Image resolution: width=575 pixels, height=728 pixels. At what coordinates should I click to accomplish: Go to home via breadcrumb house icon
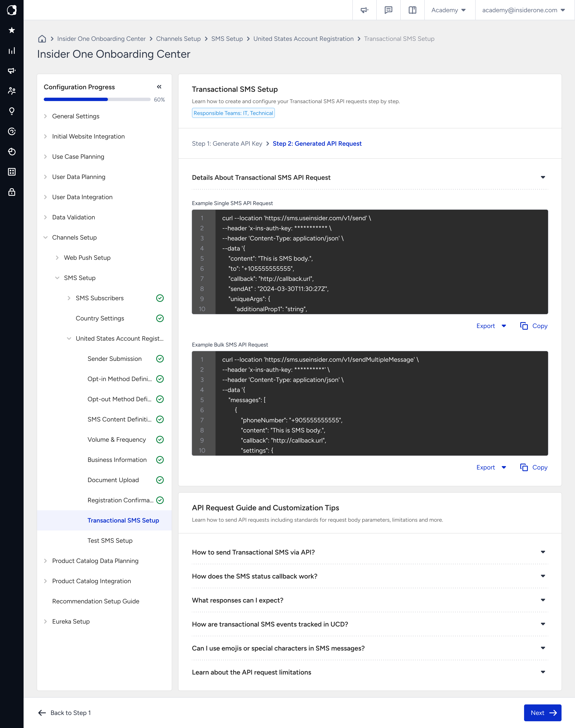coord(42,39)
